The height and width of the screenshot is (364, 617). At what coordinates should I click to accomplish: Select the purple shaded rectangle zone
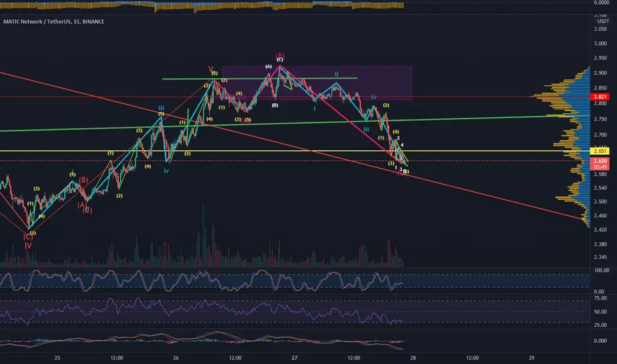coord(317,83)
